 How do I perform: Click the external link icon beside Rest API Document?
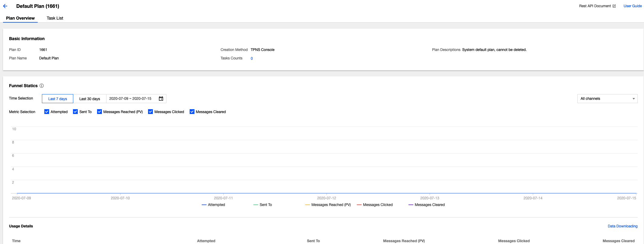(x=614, y=6)
